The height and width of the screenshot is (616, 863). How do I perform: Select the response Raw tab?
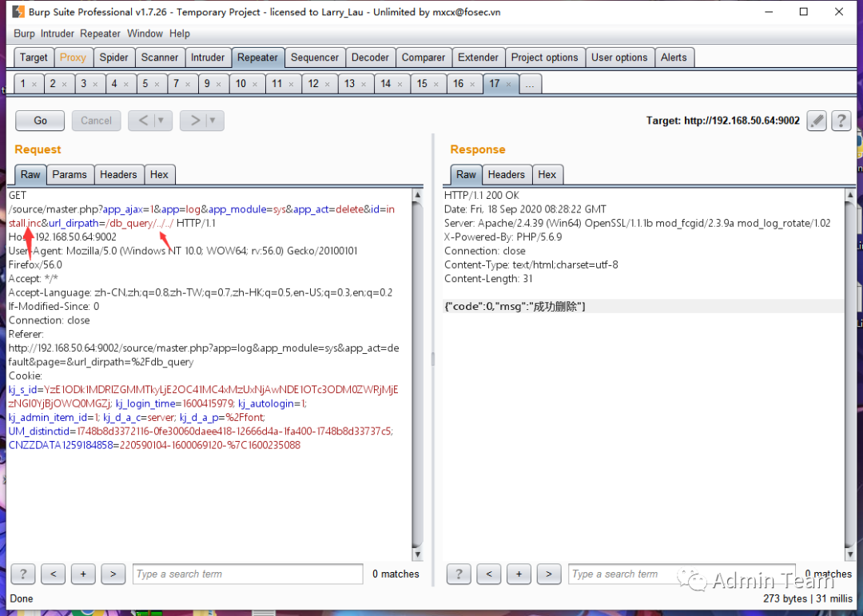[x=466, y=174]
